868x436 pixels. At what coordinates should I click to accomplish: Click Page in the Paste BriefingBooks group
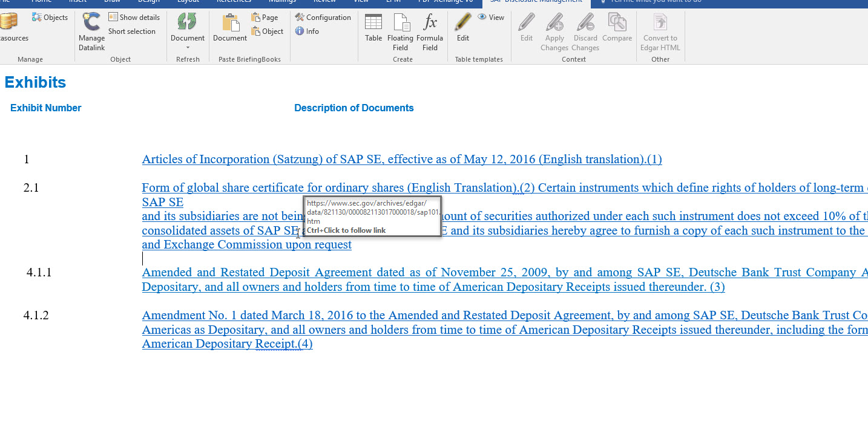point(265,18)
